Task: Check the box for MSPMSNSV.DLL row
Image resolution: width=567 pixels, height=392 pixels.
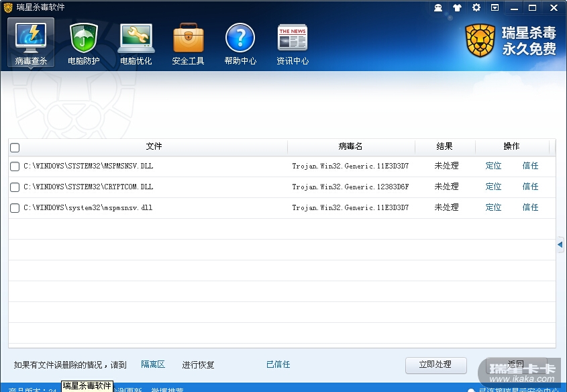Action: coord(15,166)
